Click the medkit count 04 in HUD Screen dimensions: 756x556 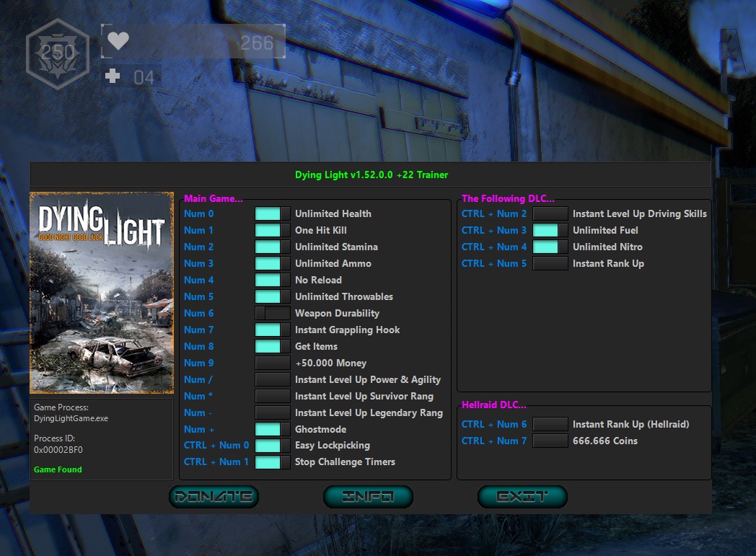point(144,78)
